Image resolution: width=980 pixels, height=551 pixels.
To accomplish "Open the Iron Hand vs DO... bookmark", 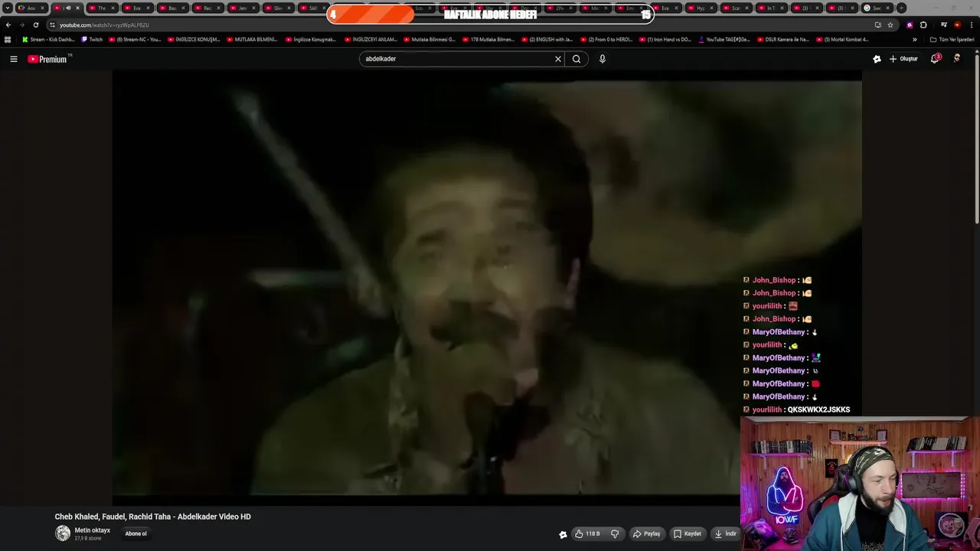I will [665, 39].
